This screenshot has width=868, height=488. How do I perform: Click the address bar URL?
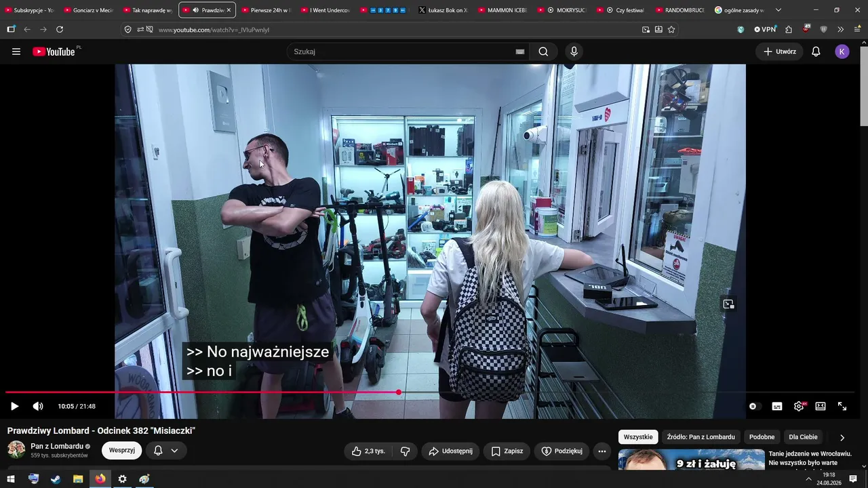point(214,30)
